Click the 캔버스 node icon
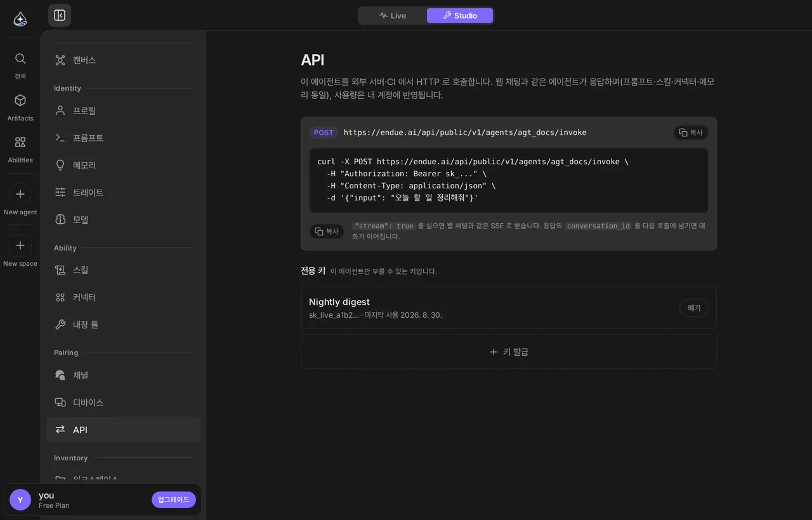 click(60, 60)
